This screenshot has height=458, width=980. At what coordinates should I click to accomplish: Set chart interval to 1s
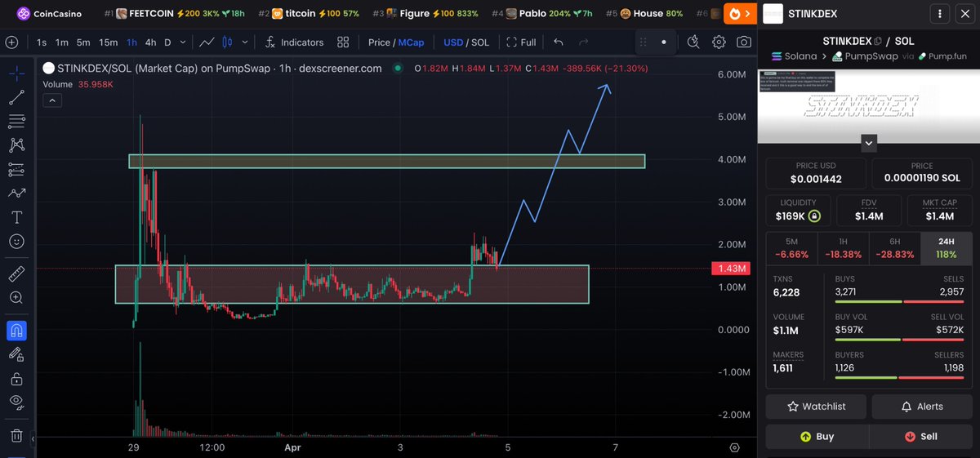42,42
